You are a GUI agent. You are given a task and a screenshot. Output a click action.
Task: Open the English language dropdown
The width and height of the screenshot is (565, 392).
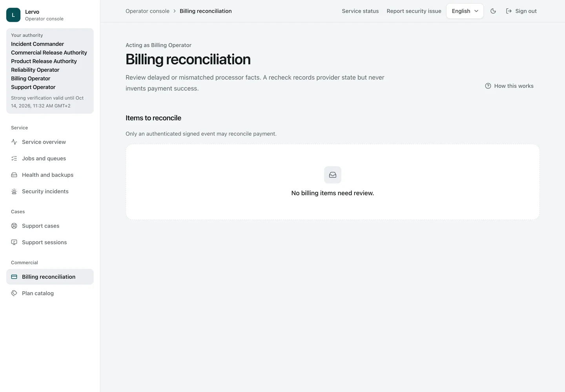(x=465, y=11)
